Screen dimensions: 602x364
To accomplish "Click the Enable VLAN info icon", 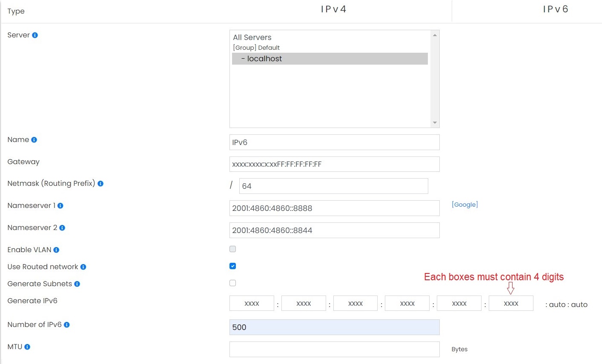I will 57,250.
